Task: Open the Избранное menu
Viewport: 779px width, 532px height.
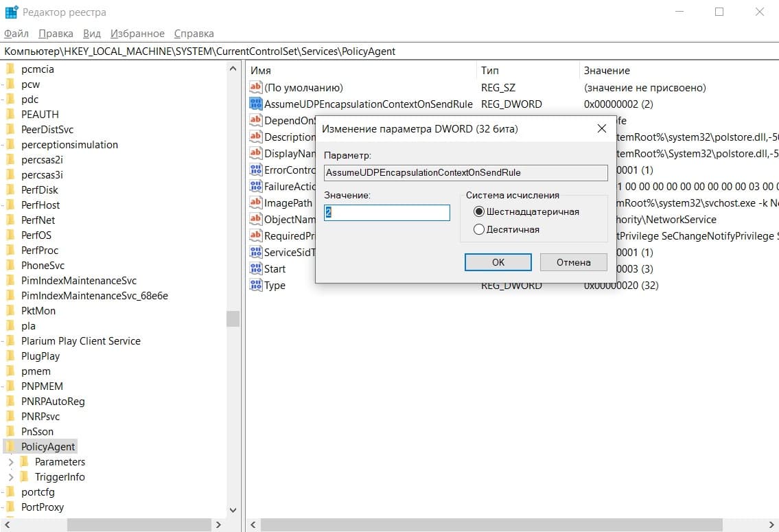Action: [x=137, y=34]
